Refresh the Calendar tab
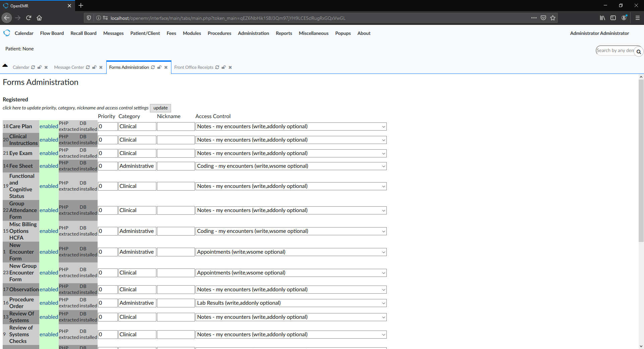 point(33,67)
